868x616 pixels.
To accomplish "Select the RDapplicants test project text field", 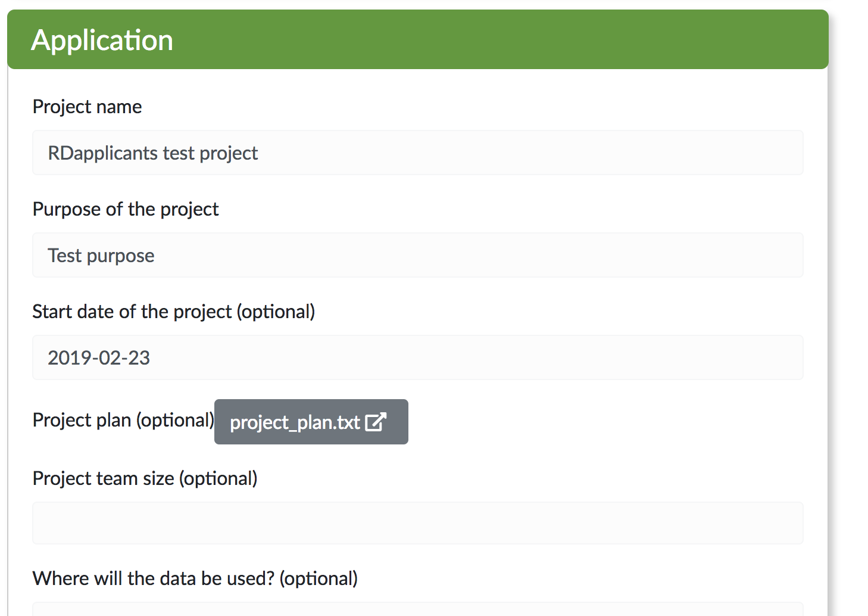I will [417, 153].
